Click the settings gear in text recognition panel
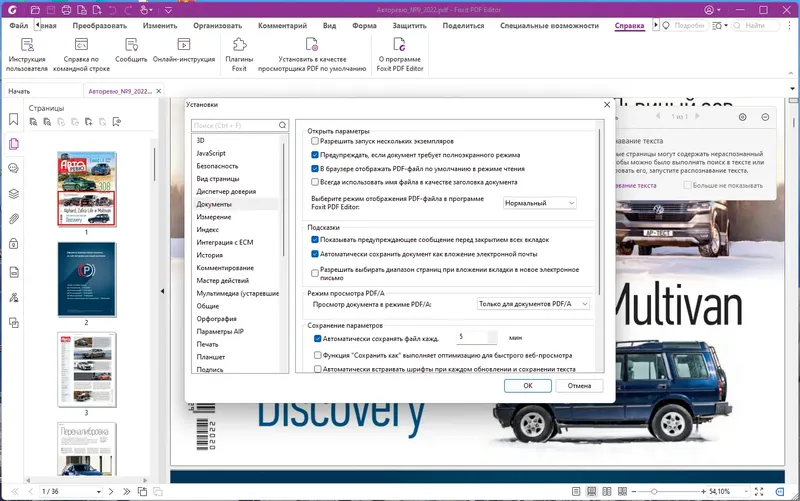800x501 pixels. click(x=742, y=117)
